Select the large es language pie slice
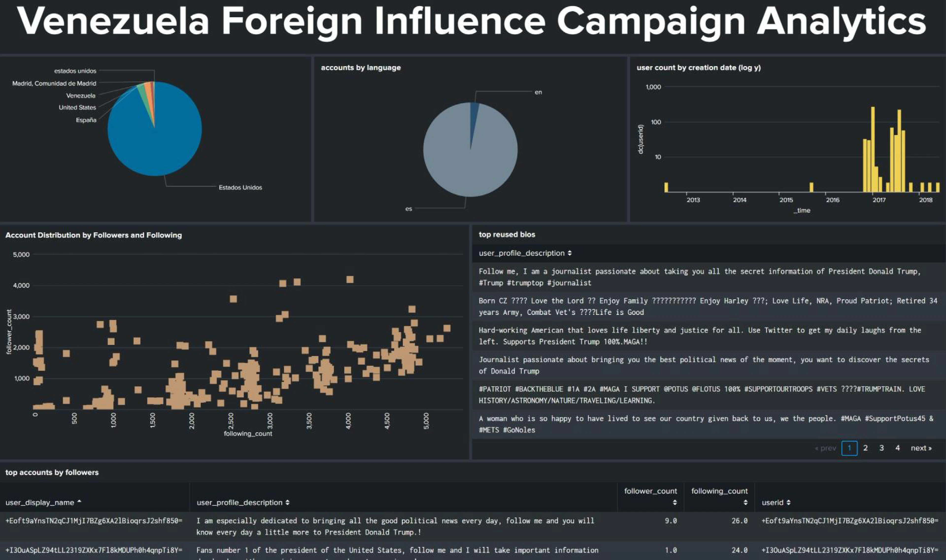 (x=470, y=162)
